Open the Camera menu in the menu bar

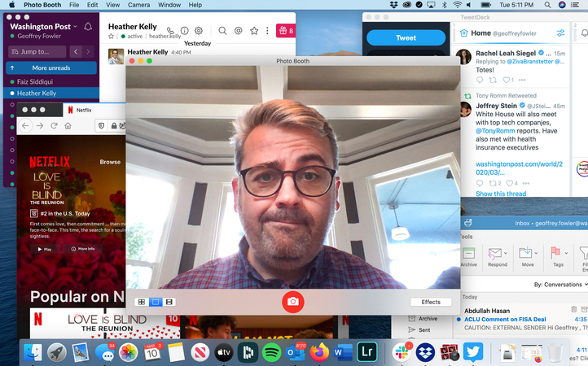click(x=138, y=5)
